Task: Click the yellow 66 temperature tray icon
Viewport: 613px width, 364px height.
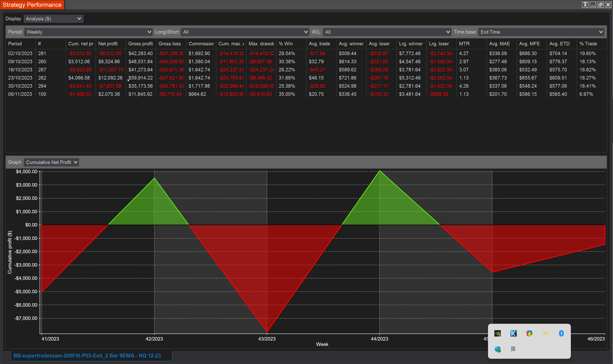Action: pyautogui.click(x=545, y=333)
